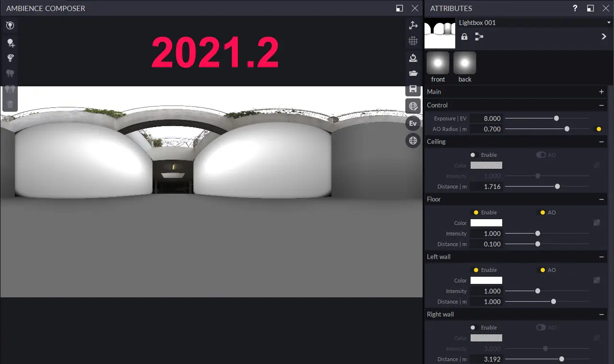614x364 pixels.
Task: Select the light visibility preview tool
Action: tap(10, 58)
